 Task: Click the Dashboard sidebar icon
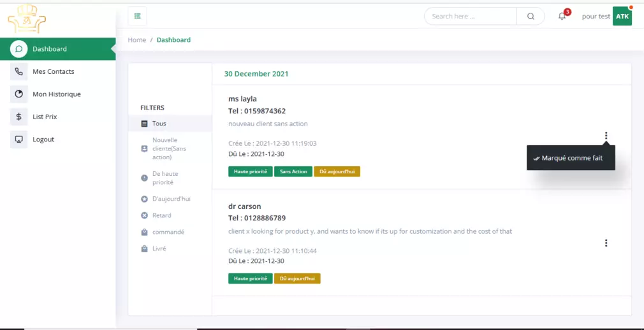(x=19, y=49)
